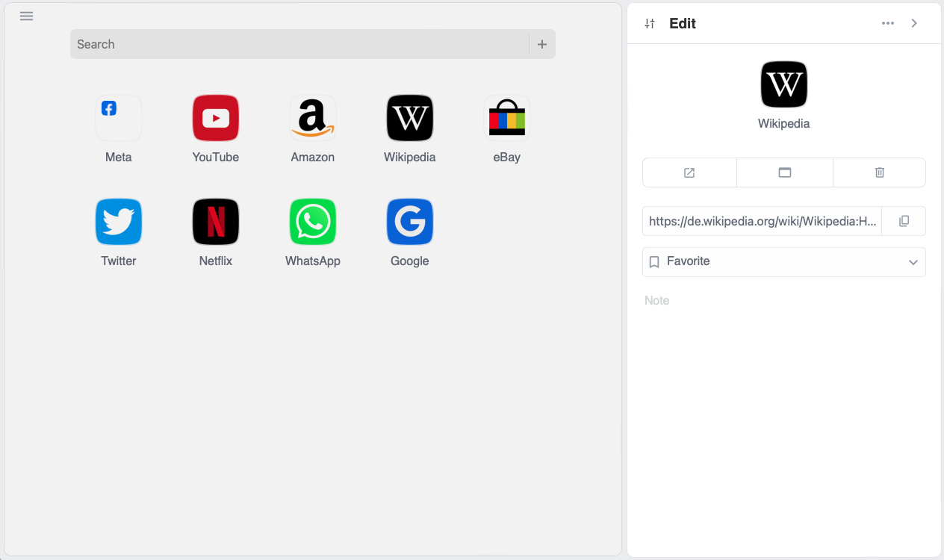Open the three-dots more options menu

[x=888, y=23]
